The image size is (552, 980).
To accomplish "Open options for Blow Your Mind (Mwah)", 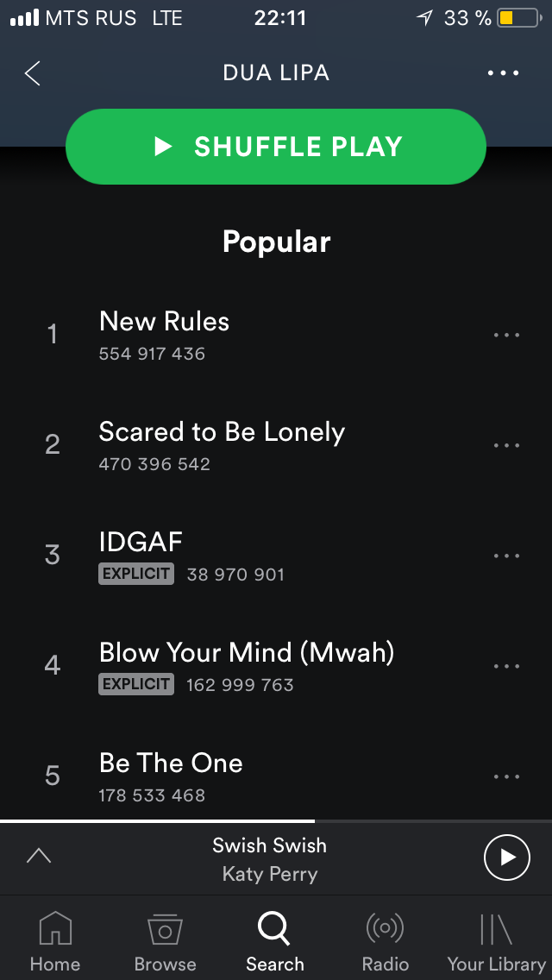I will click(x=506, y=666).
